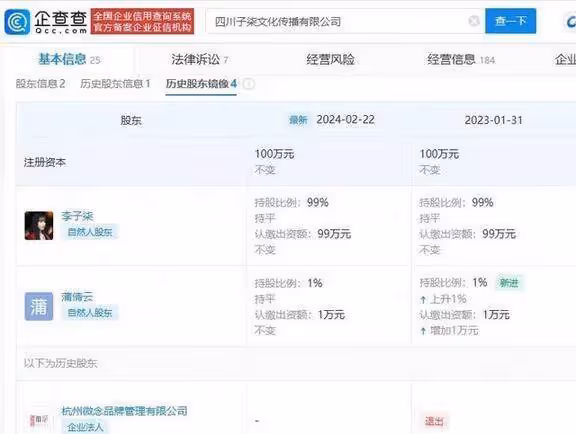This screenshot has width=576, height=434.
Task: Open shareholder link 李子柒
Action: [77, 216]
